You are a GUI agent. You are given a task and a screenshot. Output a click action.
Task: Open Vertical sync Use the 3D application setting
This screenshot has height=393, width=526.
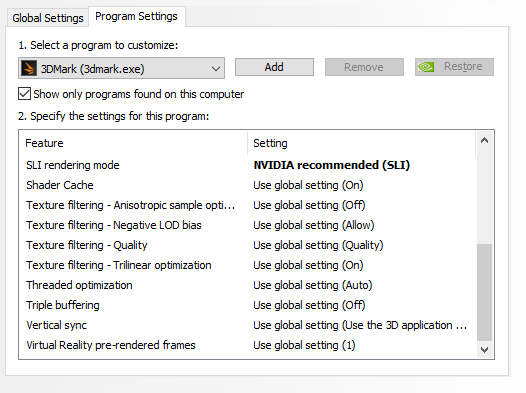click(x=360, y=325)
